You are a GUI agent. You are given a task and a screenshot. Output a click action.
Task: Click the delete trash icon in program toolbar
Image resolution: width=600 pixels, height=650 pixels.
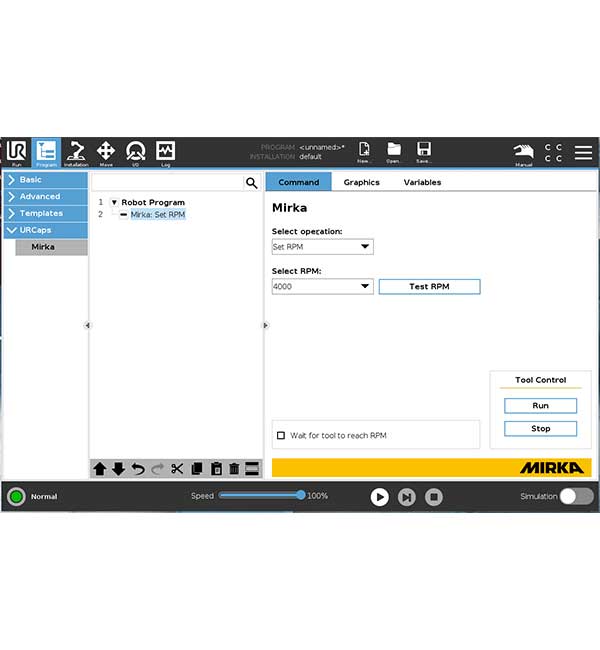pyautogui.click(x=234, y=469)
